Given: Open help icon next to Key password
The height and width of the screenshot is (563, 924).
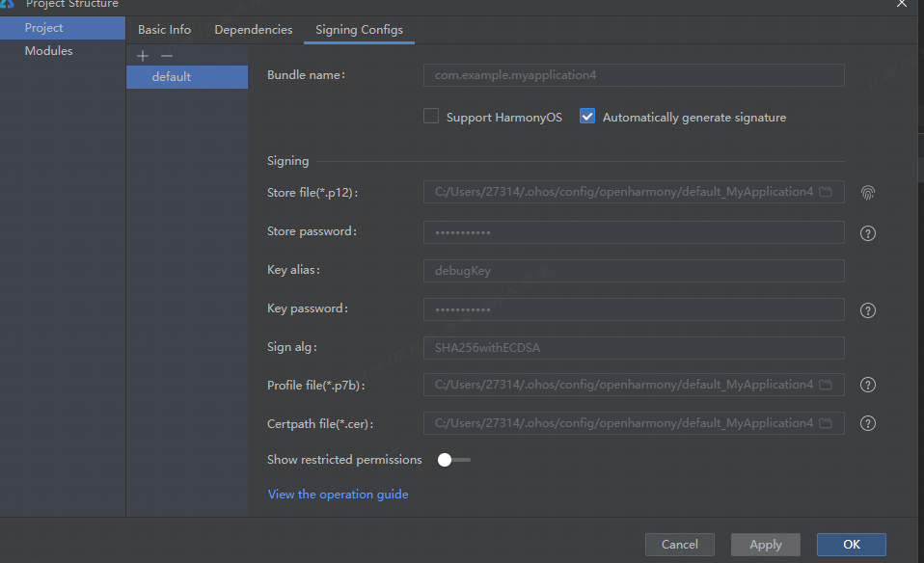Looking at the screenshot, I should pos(868,310).
